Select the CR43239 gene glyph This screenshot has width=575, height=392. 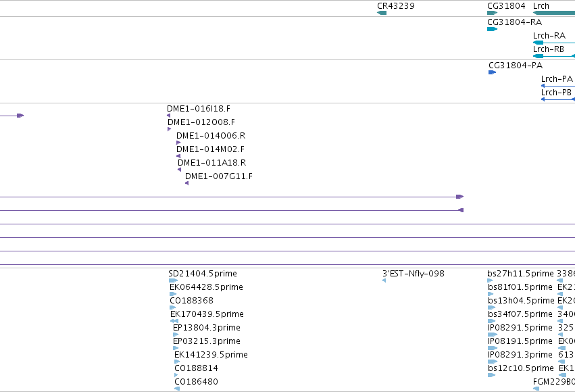coord(382,13)
